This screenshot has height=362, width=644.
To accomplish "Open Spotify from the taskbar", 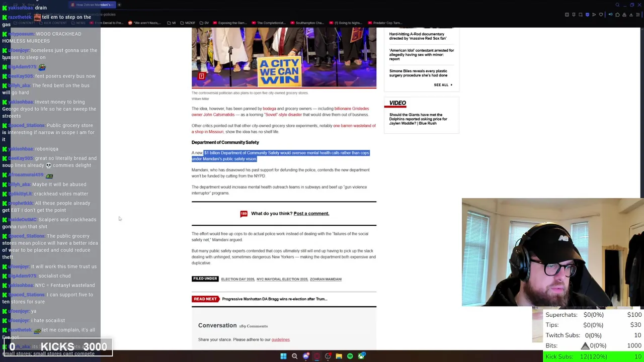I will pos(350,356).
